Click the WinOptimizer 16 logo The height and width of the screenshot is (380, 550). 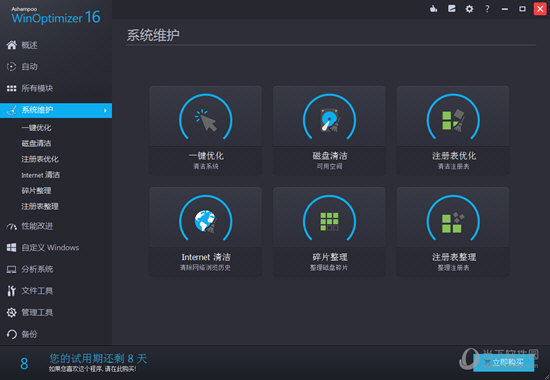pyautogui.click(x=56, y=16)
